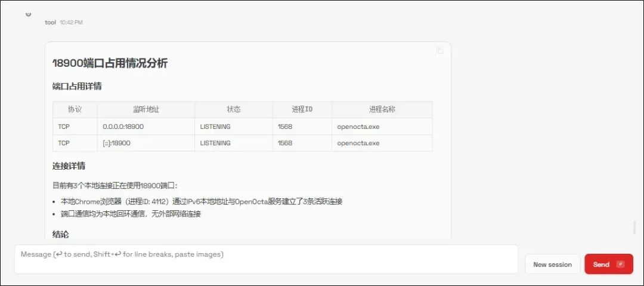Click the '目前有3个本地连接' sentence

[115, 185]
